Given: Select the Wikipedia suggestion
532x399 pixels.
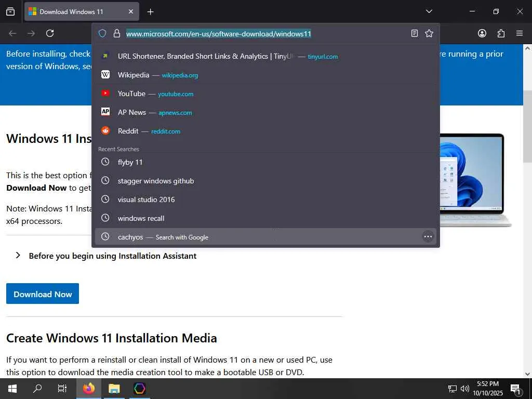Looking at the screenshot, I should pos(265,75).
